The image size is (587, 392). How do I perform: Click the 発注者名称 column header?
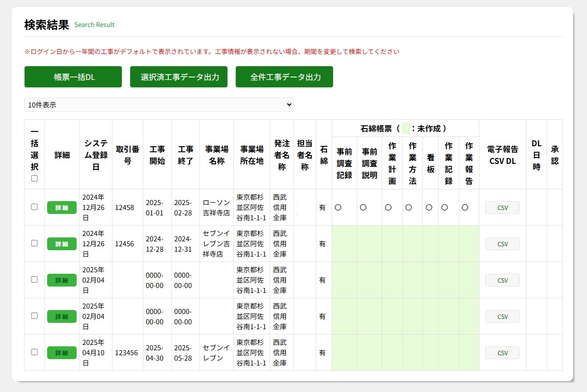click(x=282, y=155)
